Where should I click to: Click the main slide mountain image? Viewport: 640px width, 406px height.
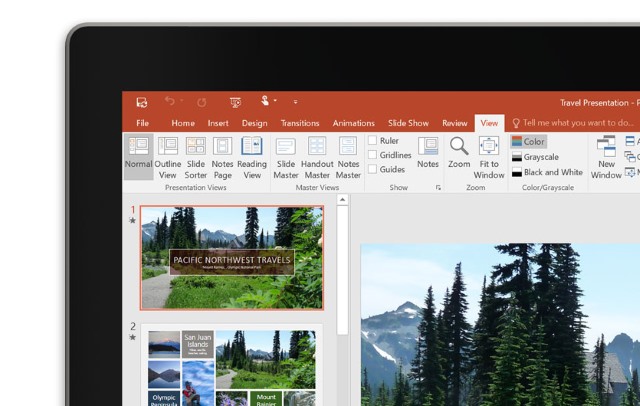(500, 325)
